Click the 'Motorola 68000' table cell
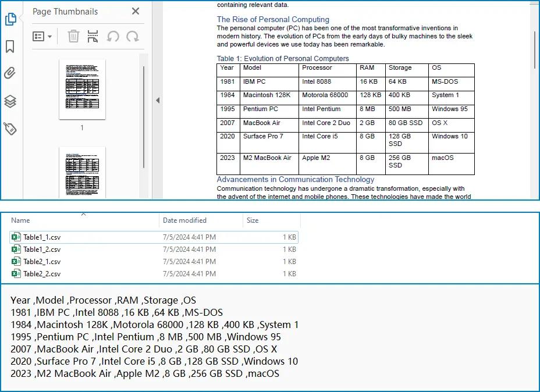540x392 pixels. 328,98
